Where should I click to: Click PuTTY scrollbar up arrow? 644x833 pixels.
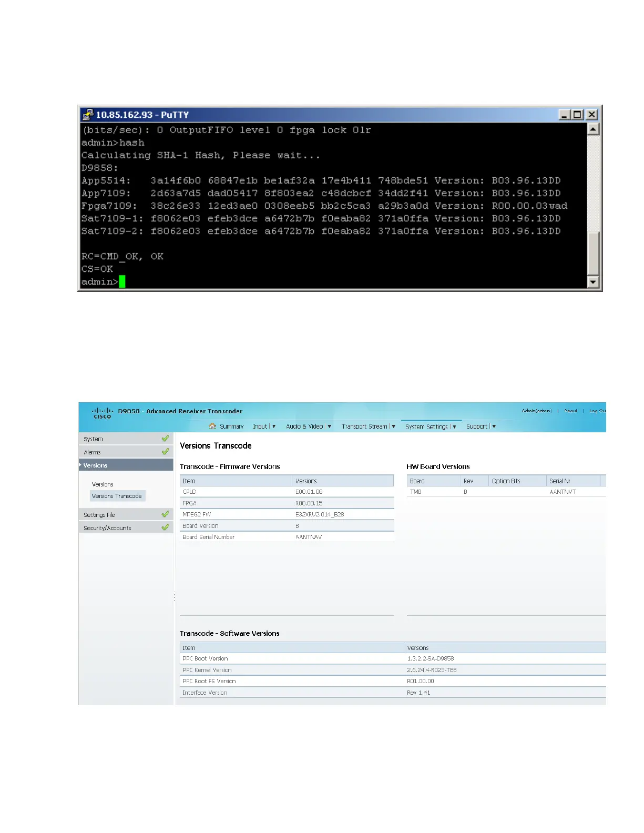pyautogui.click(x=593, y=129)
